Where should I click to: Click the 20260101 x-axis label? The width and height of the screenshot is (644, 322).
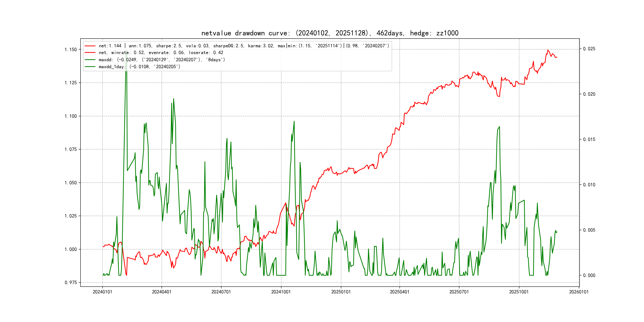click(579, 292)
